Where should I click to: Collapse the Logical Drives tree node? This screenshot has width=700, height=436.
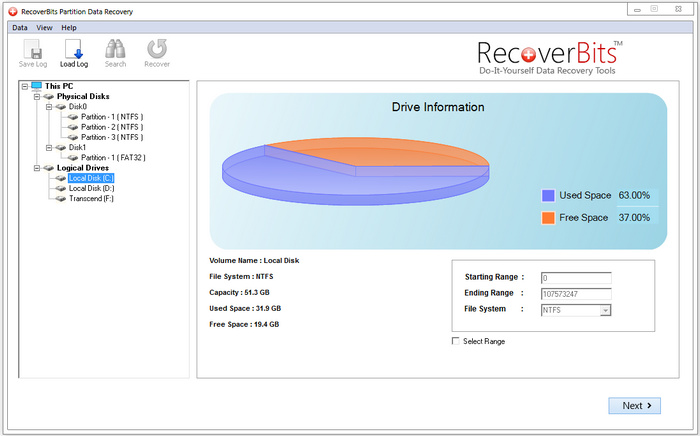coord(36,168)
